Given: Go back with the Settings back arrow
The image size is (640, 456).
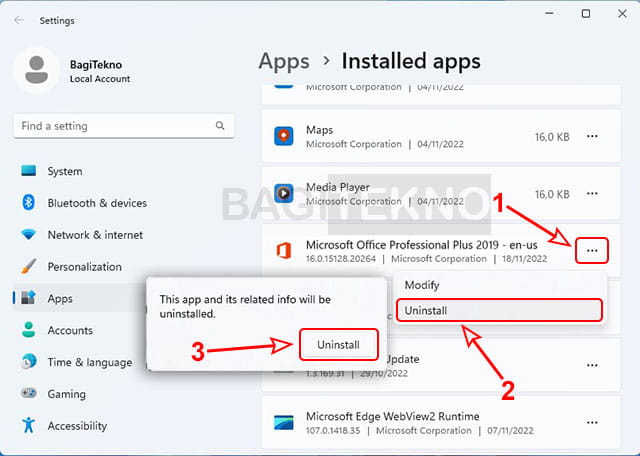Looking at the screenshot, I should (19, 20).
